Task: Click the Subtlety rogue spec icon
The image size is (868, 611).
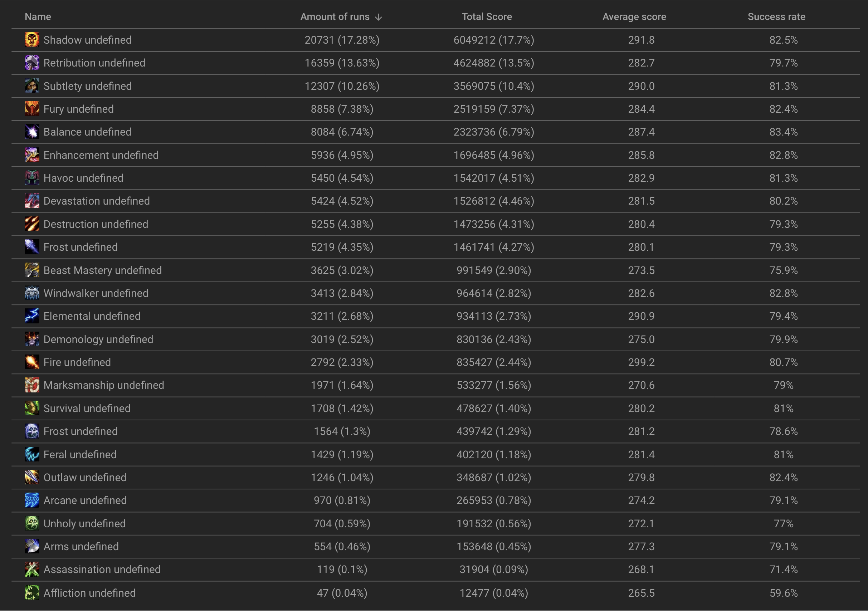Action: (32, 86)
